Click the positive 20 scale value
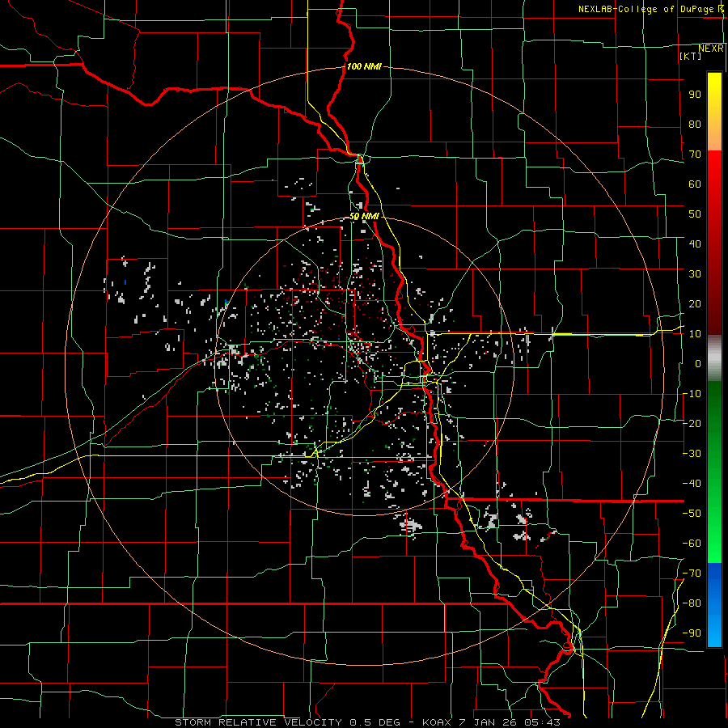This screenshot has height=728, width=728. [x=695, y=303]
